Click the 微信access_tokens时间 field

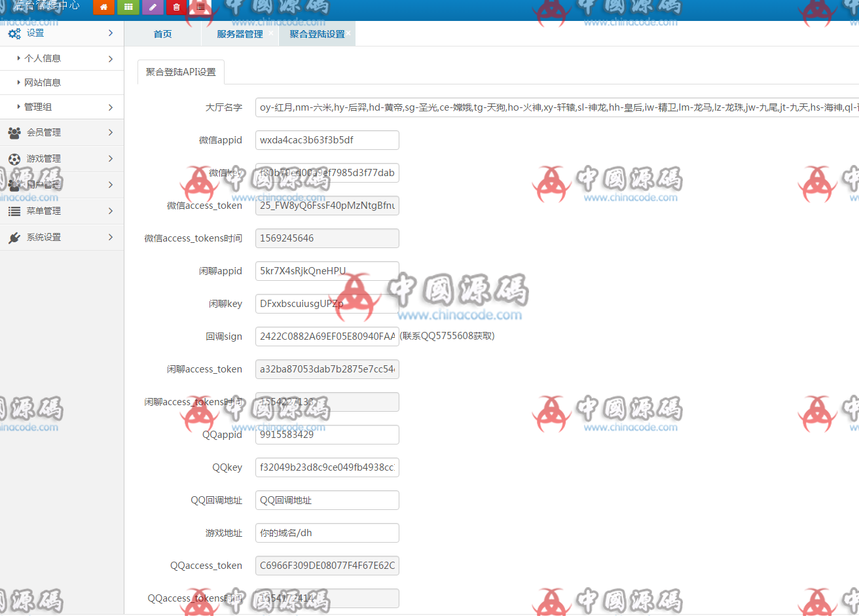(x=327, y=238)
